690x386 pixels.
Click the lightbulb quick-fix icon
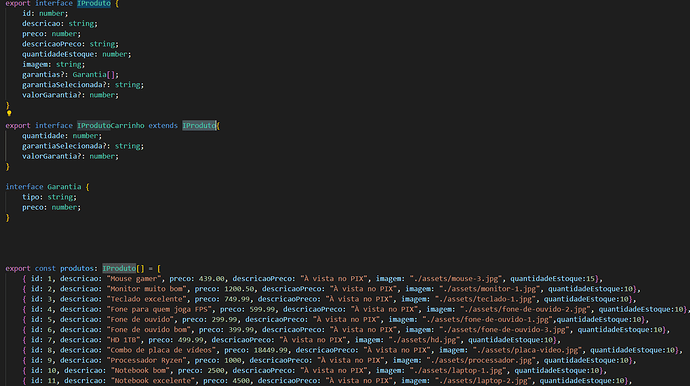(9, 114)
